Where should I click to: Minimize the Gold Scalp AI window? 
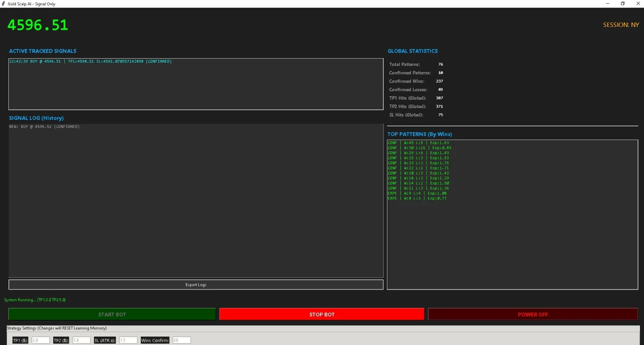tap(607, 4)
